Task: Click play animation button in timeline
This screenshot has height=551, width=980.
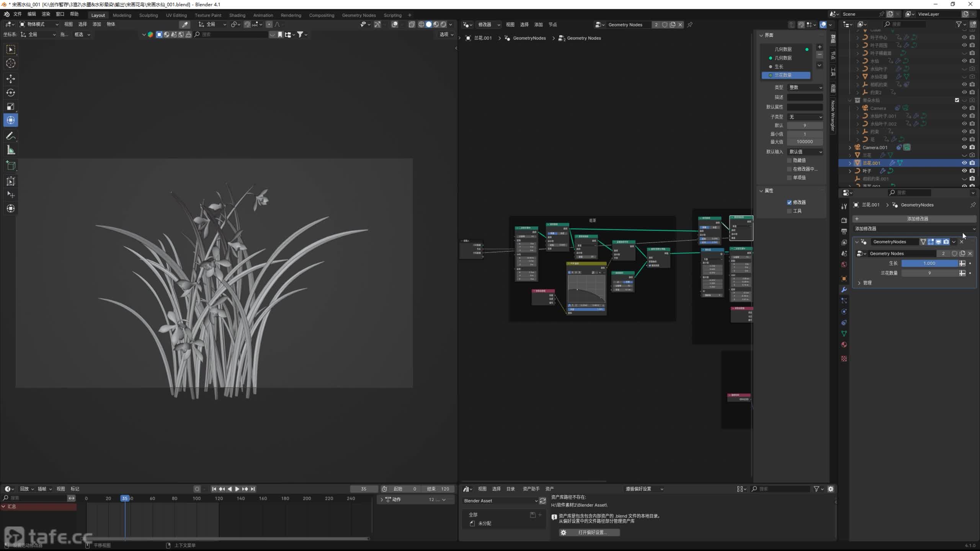Action: point(237,489)
